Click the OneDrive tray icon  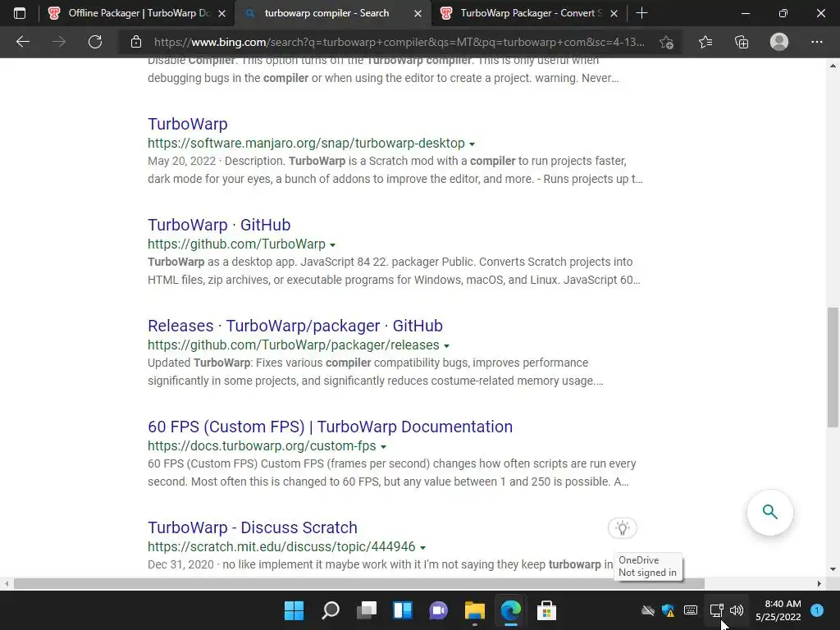point(648,610)
